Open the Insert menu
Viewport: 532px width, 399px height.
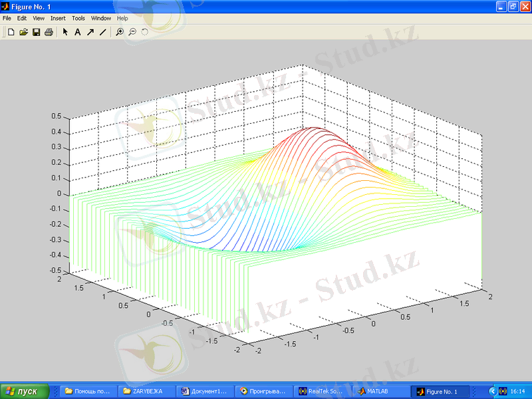pos(58,19)
